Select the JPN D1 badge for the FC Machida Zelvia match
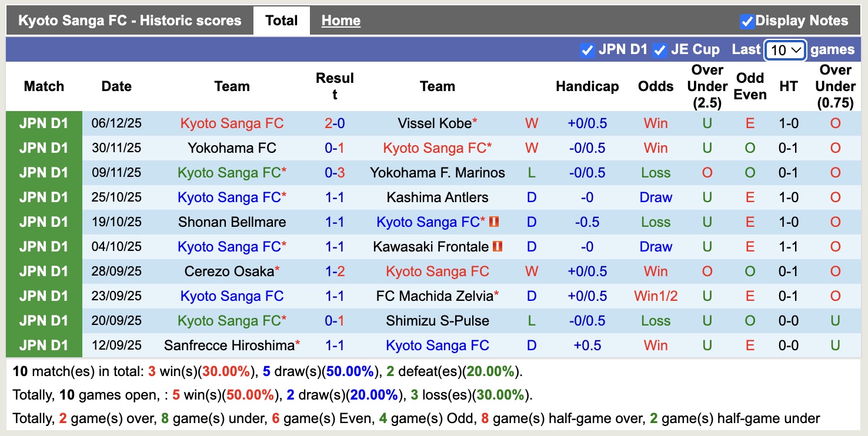This screenshot has height=436, width=868. coord(44,296)
